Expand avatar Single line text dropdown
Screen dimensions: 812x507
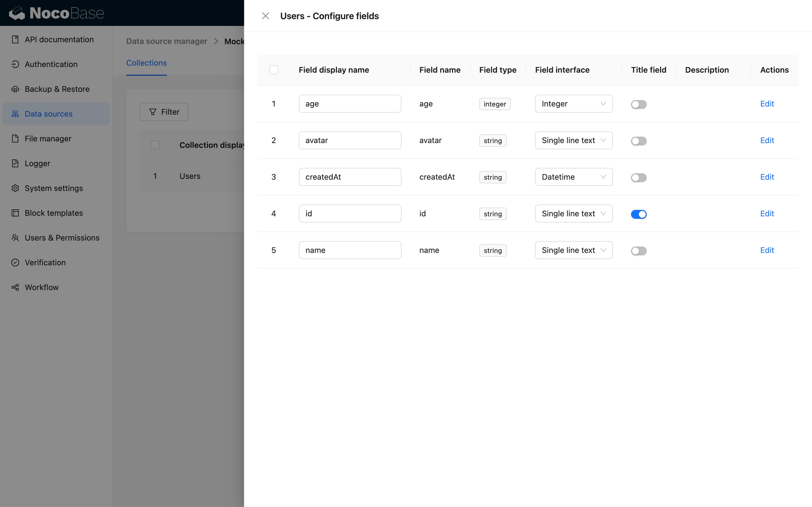(x=574, y=141)
